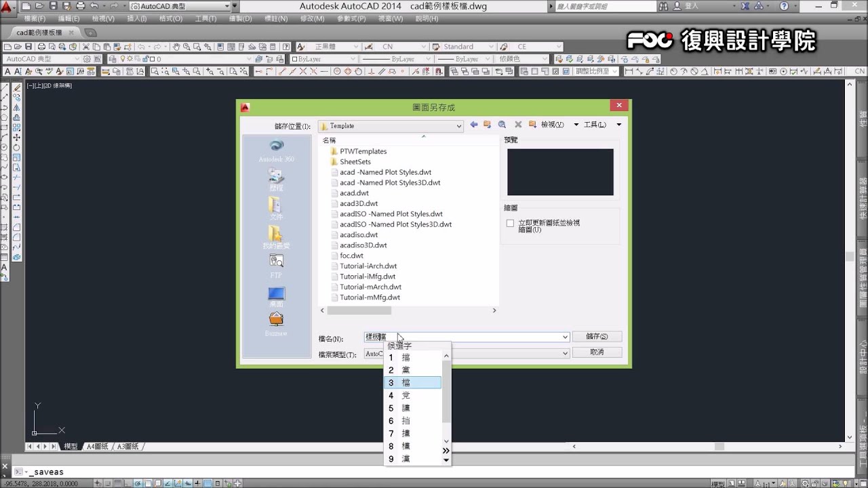Image resolution: width=868 pixels, height=488 pixels.
Task: Select the Desktop (桌面) place icon
Action: coord(276,297)
